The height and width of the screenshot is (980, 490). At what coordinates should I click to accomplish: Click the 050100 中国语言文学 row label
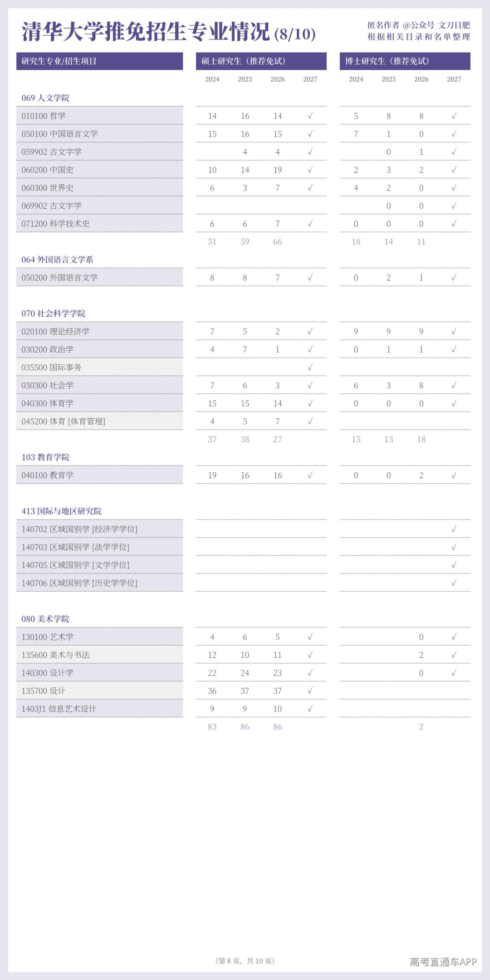tap(59, 134)
